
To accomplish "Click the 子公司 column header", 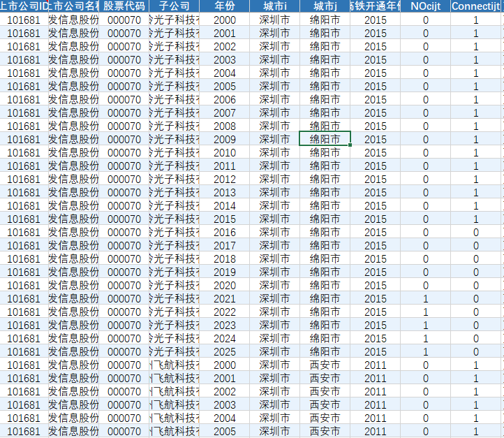I will (x=174, y=6).
